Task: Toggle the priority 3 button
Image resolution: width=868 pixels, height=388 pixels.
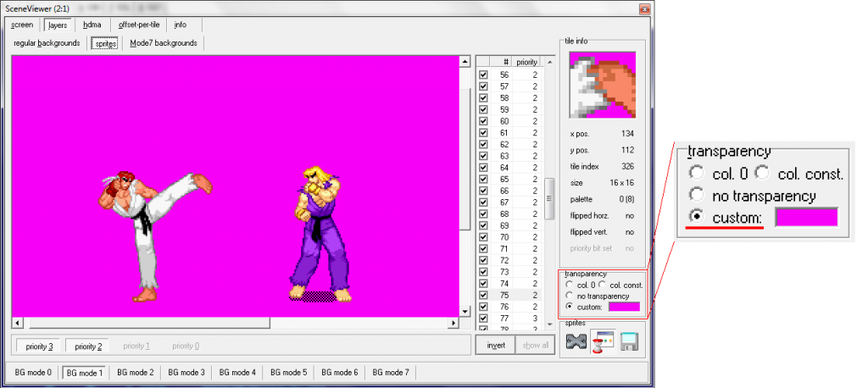Action: coord(39,346)
